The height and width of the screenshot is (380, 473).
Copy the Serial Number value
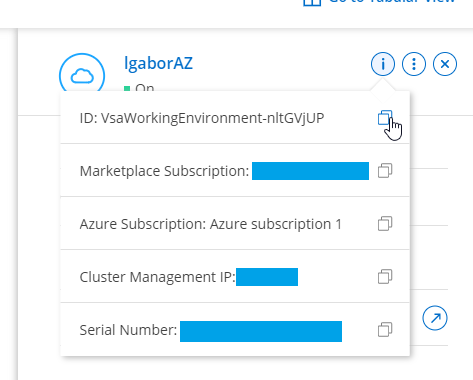(385, 330)
